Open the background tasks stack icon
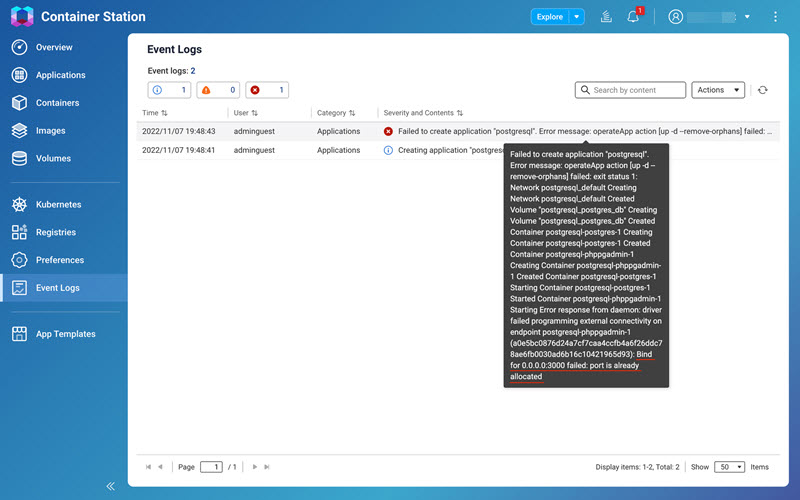This screenshot has height=500, width=800. (x=606, y=17)
